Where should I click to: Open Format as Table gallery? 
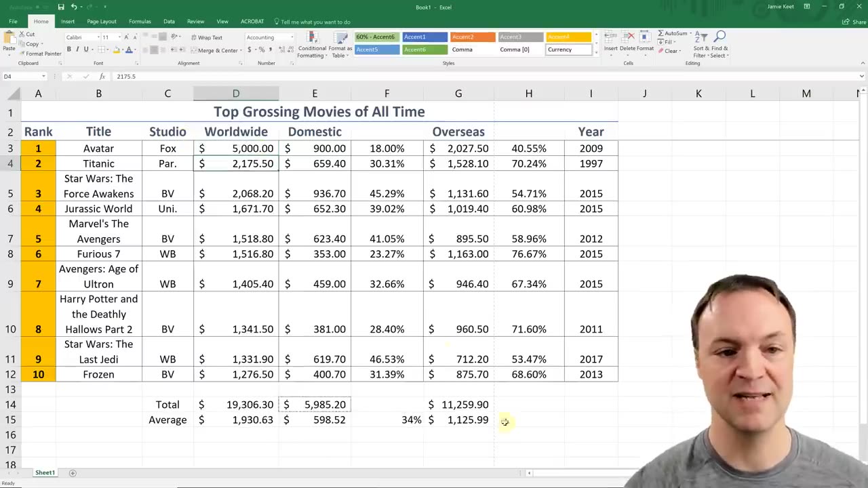click(x=340, y=44)
